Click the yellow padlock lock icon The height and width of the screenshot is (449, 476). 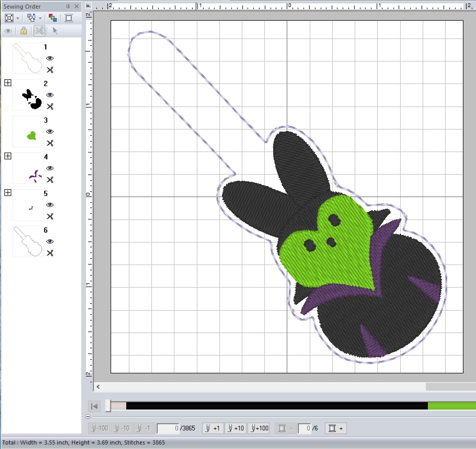[x=24, y=31]
